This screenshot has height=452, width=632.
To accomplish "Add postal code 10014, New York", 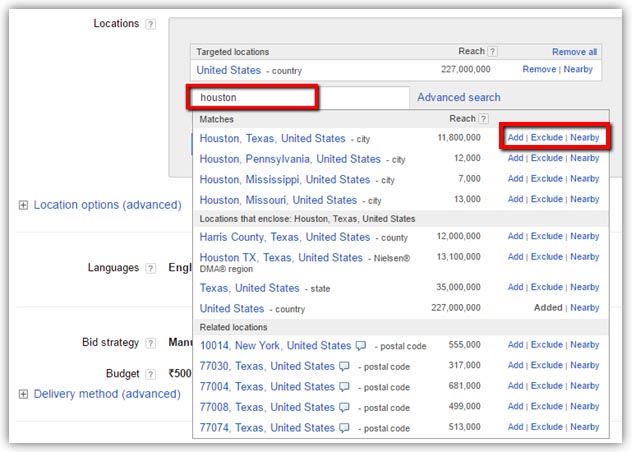I will [515, 345].
